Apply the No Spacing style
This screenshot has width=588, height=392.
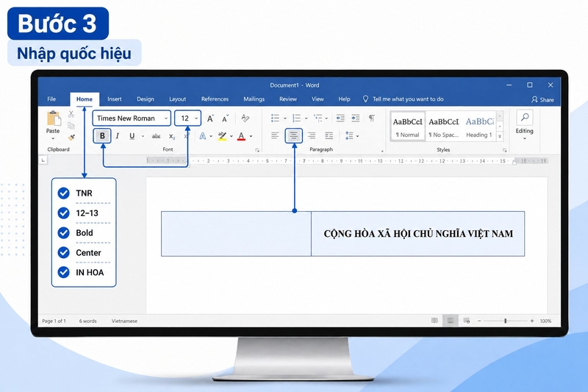coord(444,126)
